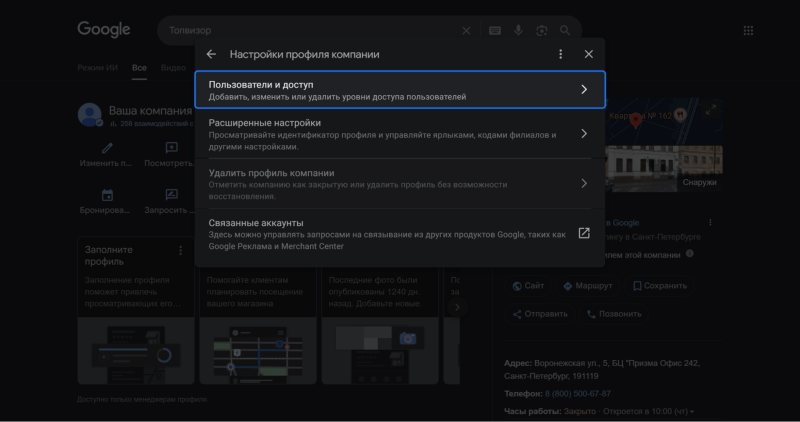Select the Все tab
Viewport: 800px width, 422px height.
pos(139,68)
